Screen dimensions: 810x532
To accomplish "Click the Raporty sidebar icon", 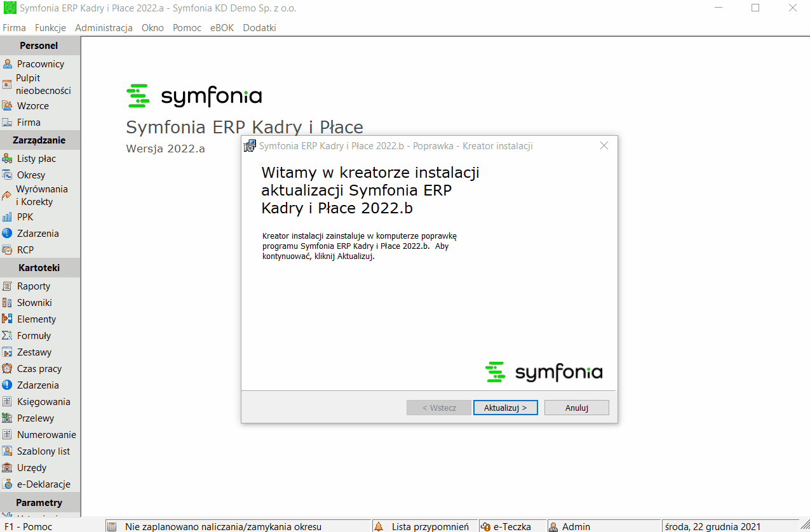I will [8, 286].
